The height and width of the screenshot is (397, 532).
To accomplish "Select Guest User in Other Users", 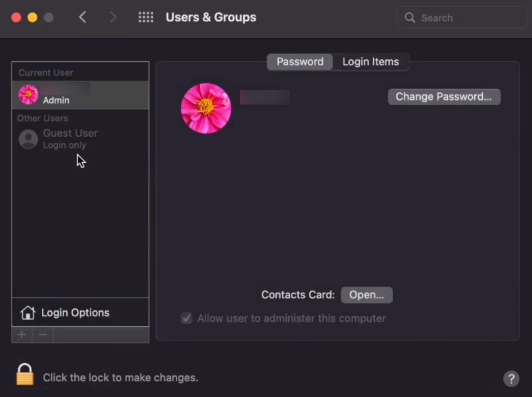I will click(80, 139).
